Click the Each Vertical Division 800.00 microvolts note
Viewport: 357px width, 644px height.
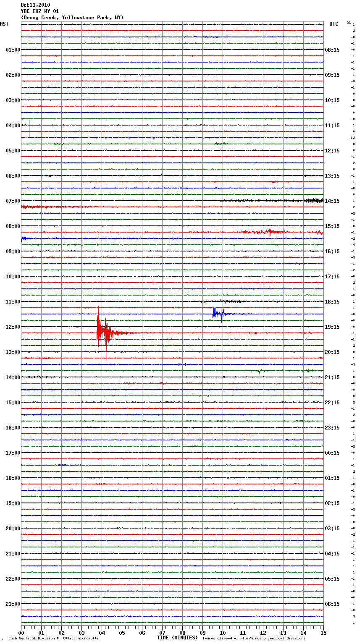coord(53,639)
